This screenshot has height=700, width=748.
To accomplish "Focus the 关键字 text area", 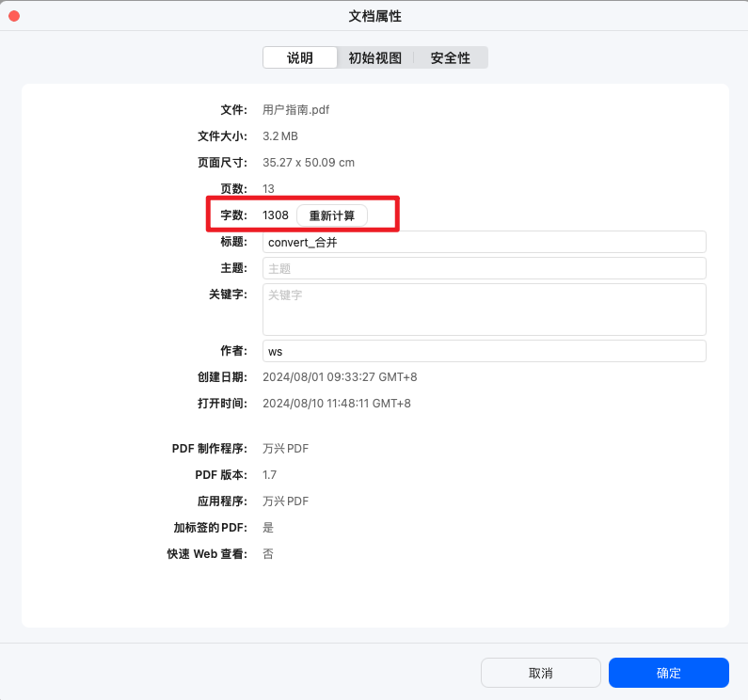I will tap(485, 310).
